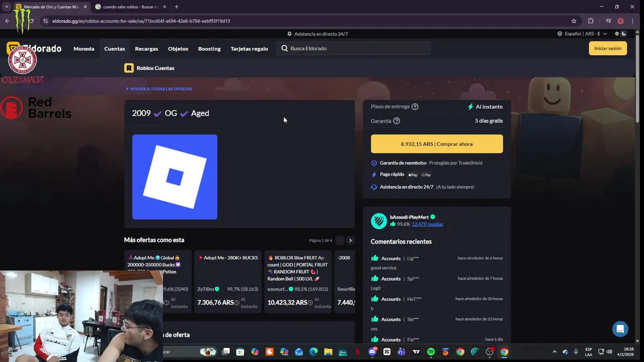Click the Asistencia en directo headset icon

click(x=374, y=187)
